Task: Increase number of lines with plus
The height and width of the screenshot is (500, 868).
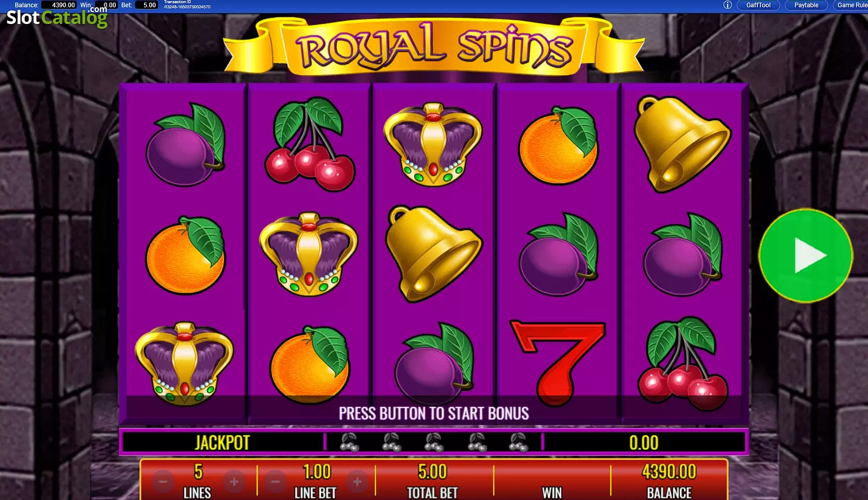Action: point(234,482)
